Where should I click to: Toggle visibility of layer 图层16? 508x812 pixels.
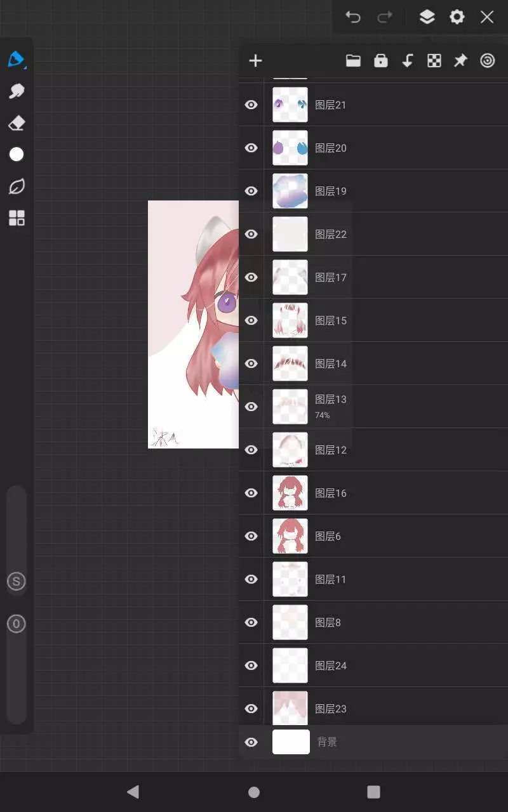click(x=251, y=493)
